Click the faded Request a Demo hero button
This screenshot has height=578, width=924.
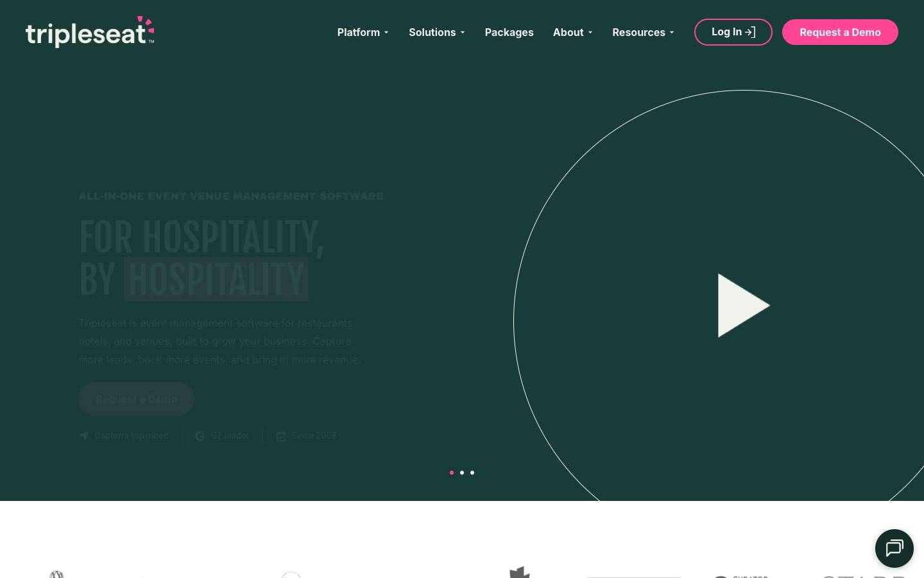coord(136,399)
